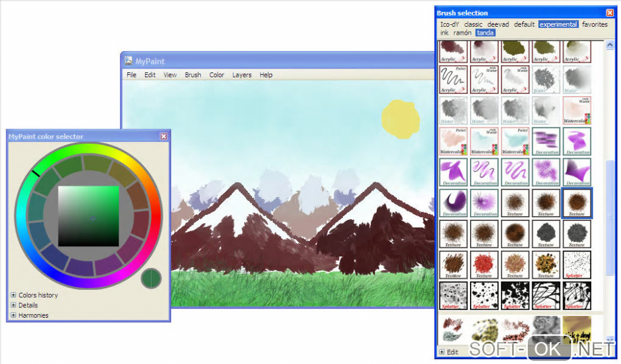Show the 'favorites' brush group

595,24
